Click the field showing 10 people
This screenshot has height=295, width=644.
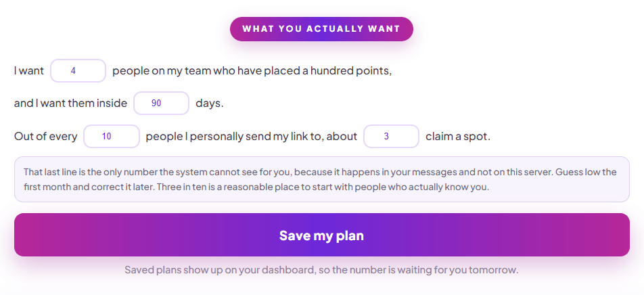(112, 137)
